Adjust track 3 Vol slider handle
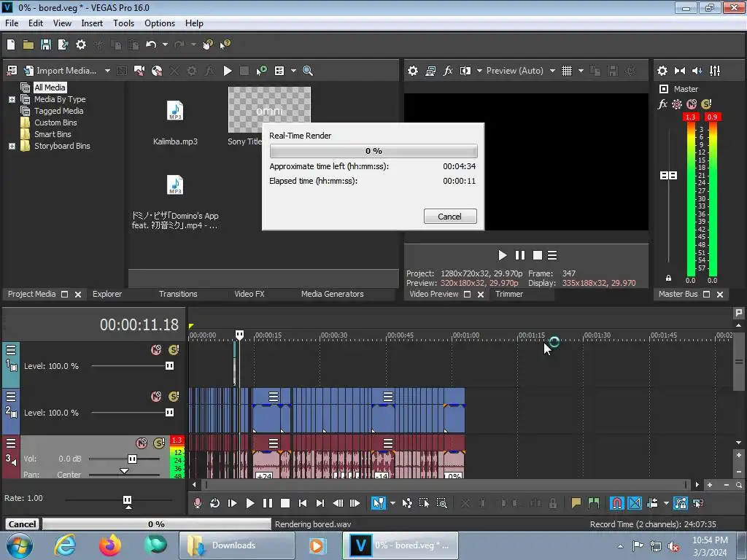The image size is (747, 560). tap(133, 459)
